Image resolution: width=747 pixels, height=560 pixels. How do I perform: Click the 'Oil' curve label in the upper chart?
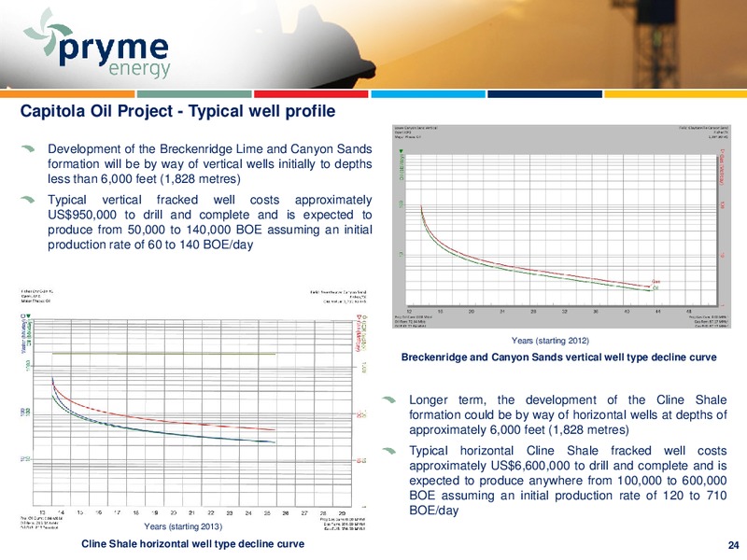(655, 287)
